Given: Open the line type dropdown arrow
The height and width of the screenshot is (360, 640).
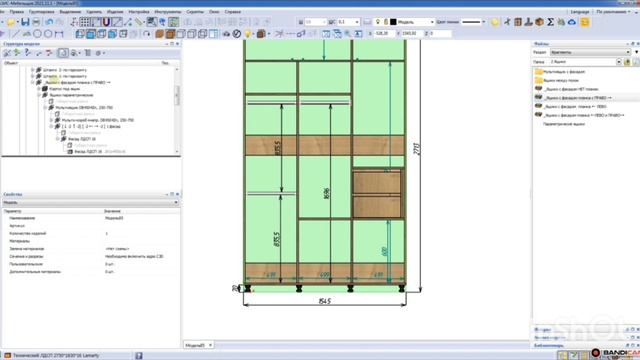Looking at the screenshot, I should [x=484, y=22].
